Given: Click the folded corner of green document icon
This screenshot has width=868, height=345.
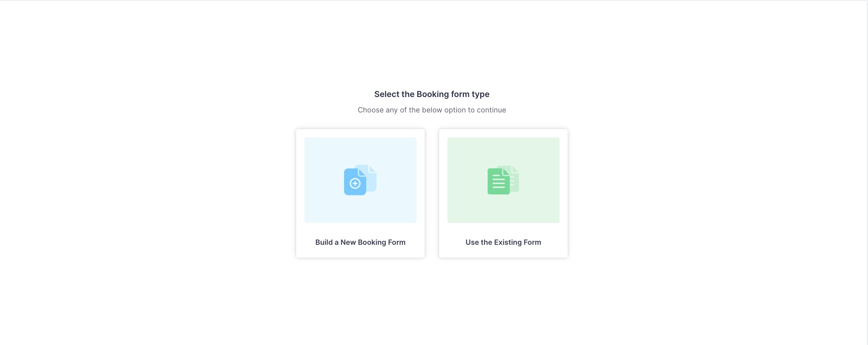Looking at the screenshot, I should 506,172.
